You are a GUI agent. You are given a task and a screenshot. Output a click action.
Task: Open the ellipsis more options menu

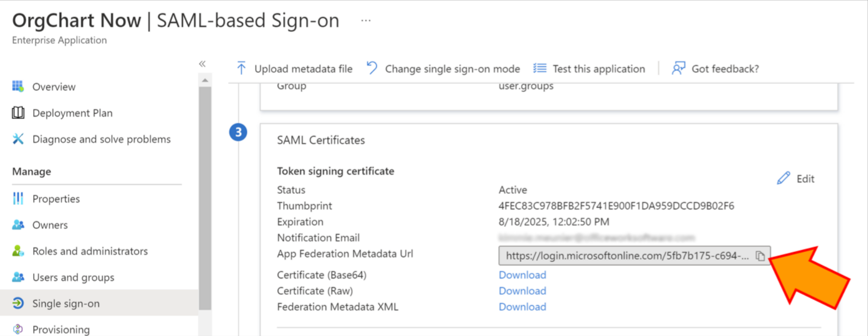coord(366,21)
